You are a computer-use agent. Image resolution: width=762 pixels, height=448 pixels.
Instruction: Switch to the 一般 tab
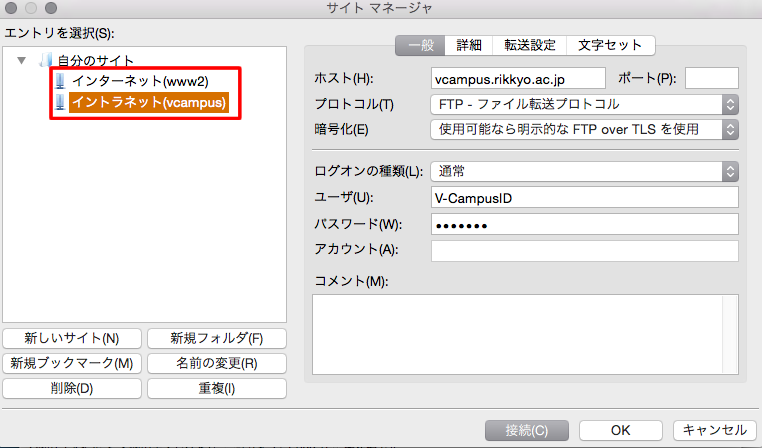(x=420, y=45)
